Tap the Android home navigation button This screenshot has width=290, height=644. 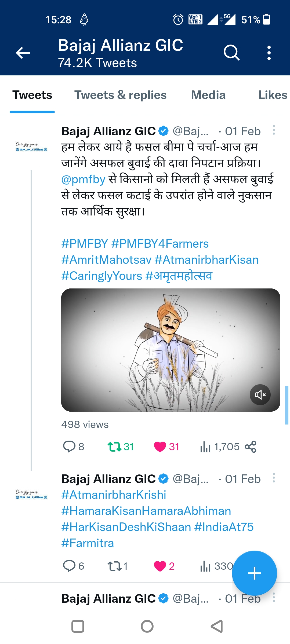click(x=147, y=627)
